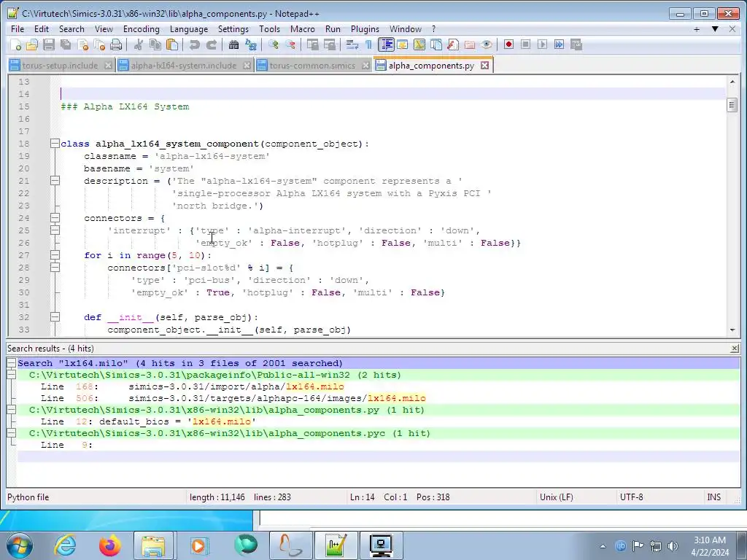747x560 pixels.
Task: Open the Plugins menu
Action: [365, 29]
